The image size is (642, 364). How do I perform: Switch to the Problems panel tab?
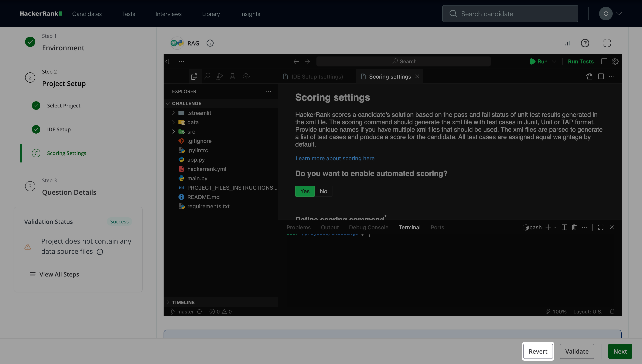pos(299,227)
